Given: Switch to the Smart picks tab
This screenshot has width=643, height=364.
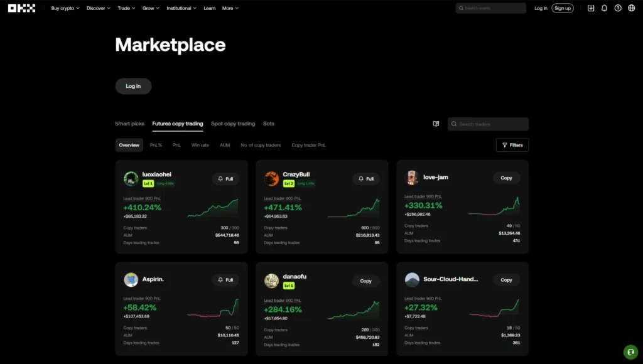Looking at the screenshot, I should pyautogui.click(x=129, y=124).
